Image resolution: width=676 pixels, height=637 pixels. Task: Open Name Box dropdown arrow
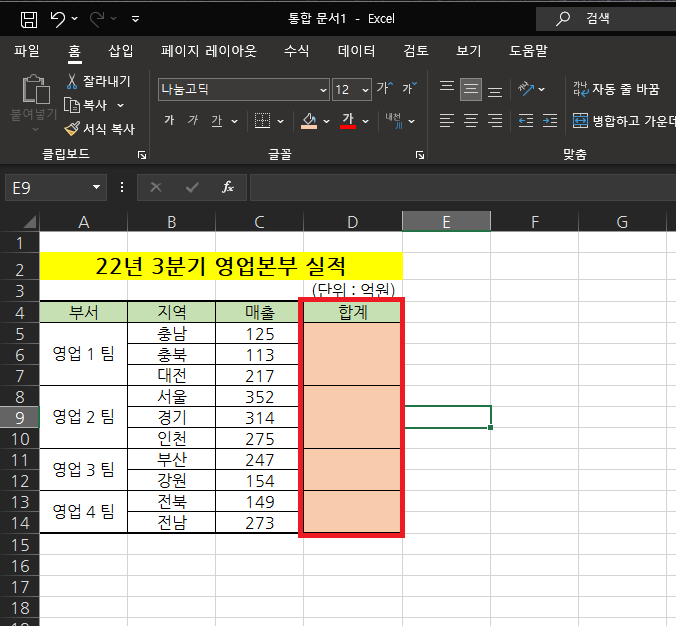[x=97, y=187]
